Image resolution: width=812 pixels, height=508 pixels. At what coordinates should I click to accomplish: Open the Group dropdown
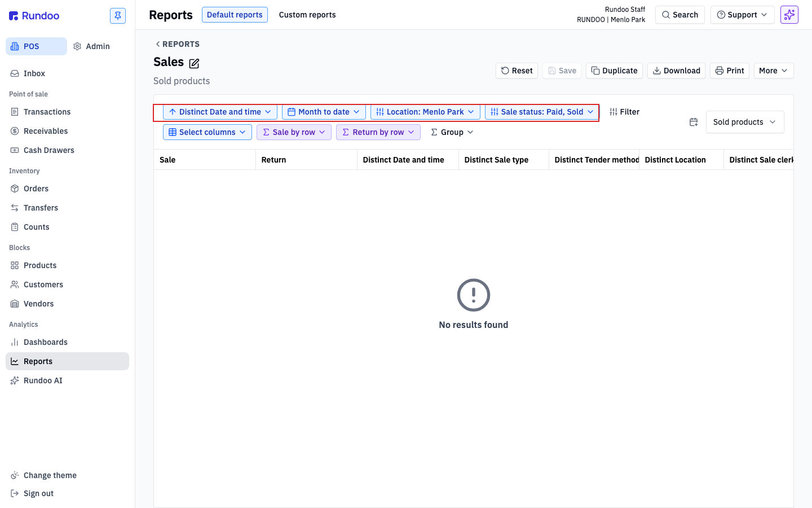click(452, 132)
